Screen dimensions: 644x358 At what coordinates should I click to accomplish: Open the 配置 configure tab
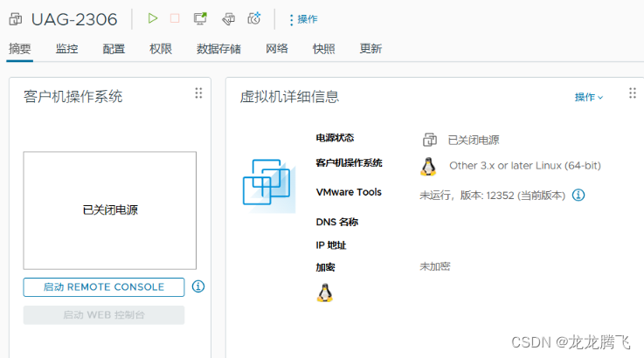(114, 49)
